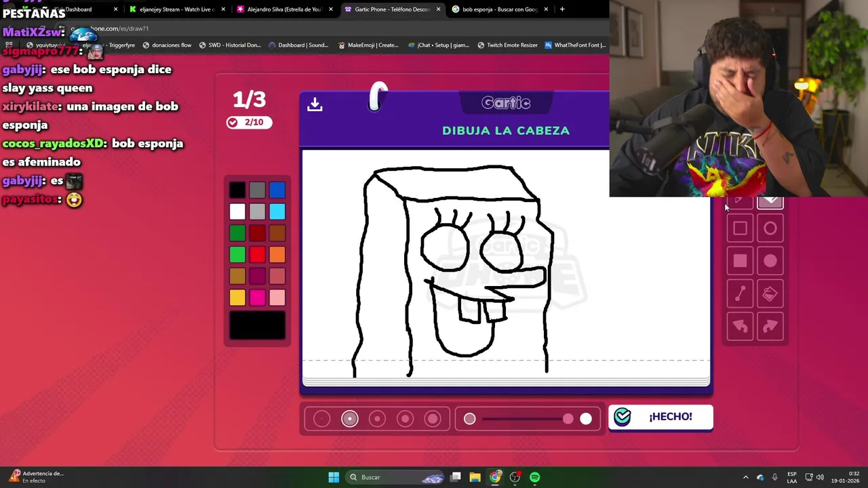Select the straight line tool

(740, 293)
